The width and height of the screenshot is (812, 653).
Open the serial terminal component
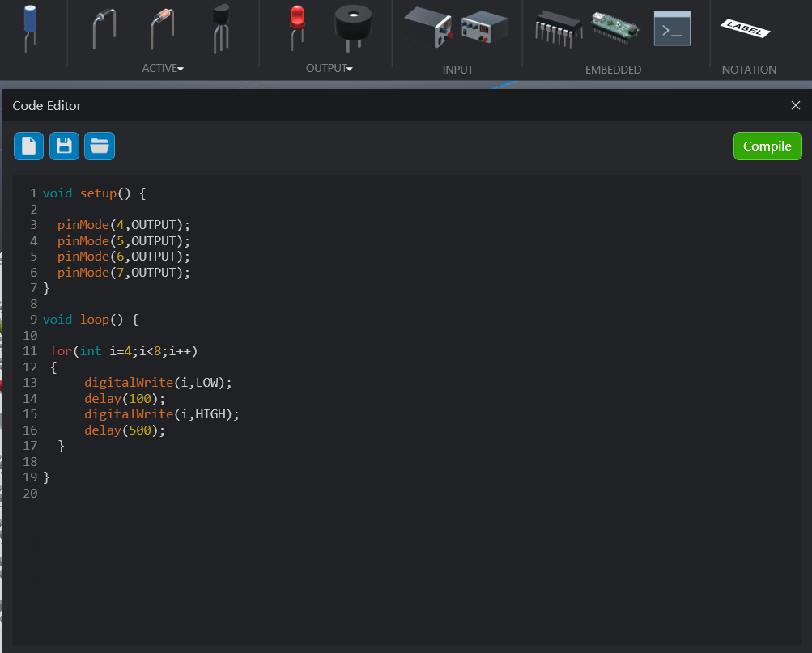[x=672, y=28]
